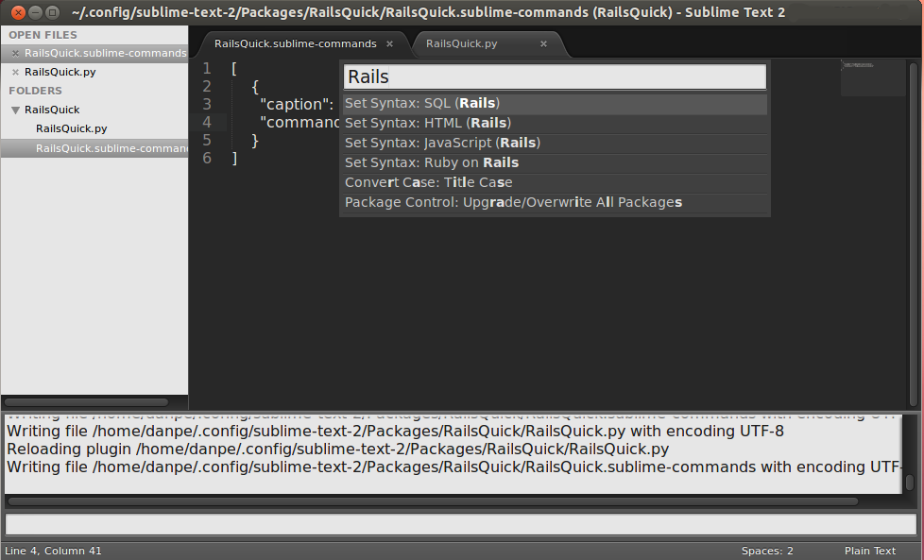
Task: Choose Set Syntax: HTML (Rails)
Action: pos(555,123)
